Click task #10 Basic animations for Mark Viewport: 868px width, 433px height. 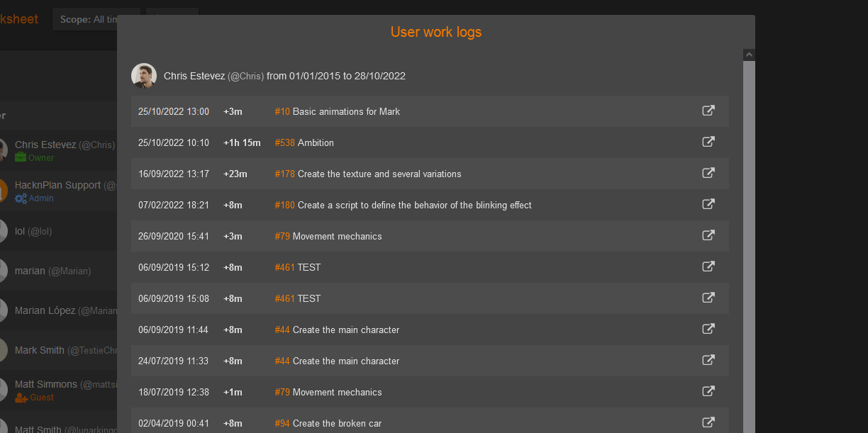pyautogui.click(x=337, y=112)
